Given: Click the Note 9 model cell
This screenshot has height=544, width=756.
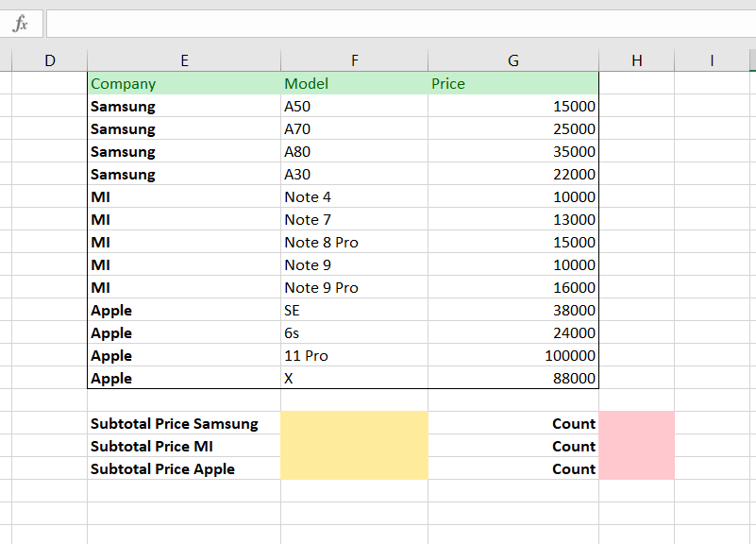Looking at the screenshot, I should point(354,264).
